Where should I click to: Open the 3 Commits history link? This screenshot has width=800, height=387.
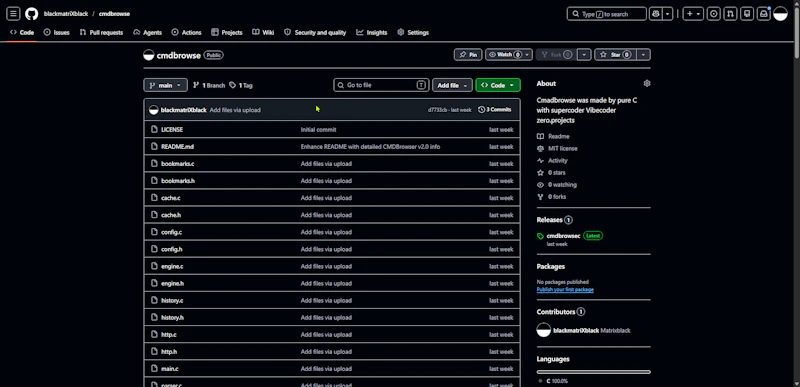495,109
